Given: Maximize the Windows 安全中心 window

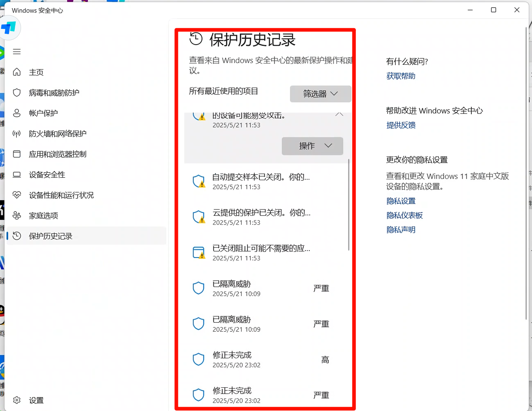Looking at the screenshot, I should (x=493, y=10).
